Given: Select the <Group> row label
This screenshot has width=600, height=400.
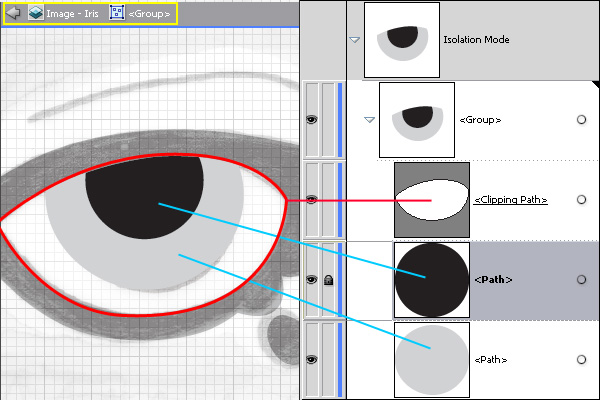Looking at the screenshot, I should (480, 120).
